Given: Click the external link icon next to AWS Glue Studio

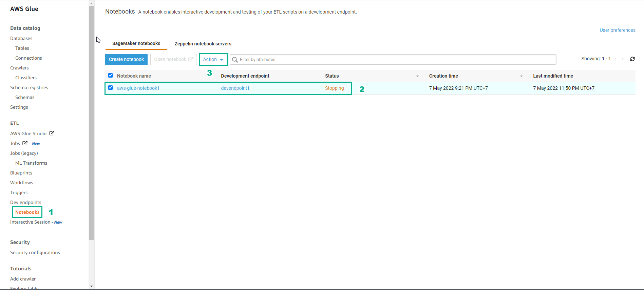Looking at the screenshot, I should [x=52, y=133].
